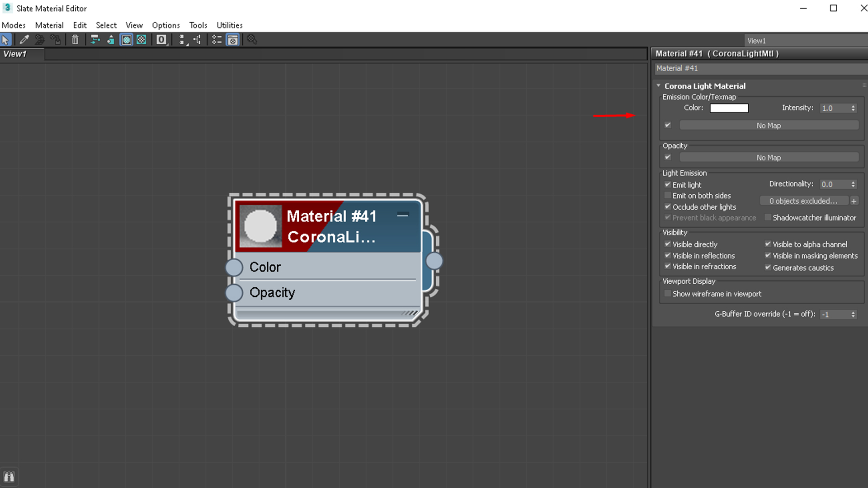Select the View1 tab
The width and height of the screenshot is (868, 488).
click(22, 54)
